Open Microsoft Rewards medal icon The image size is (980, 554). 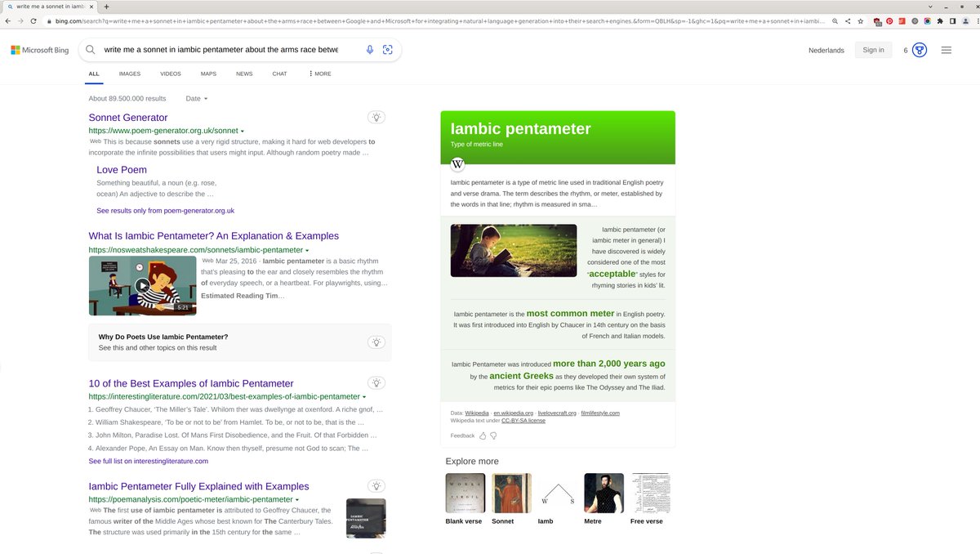919,50
